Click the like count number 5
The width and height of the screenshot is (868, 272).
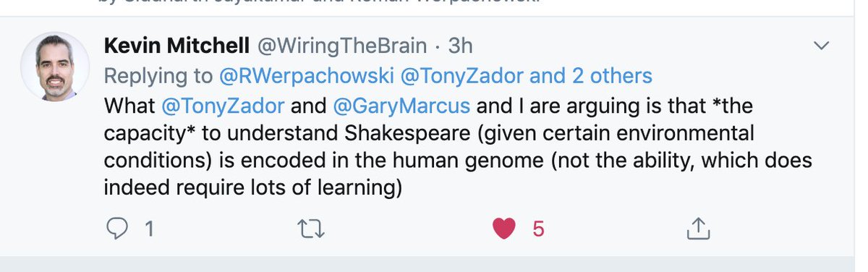tap(538, 229)
